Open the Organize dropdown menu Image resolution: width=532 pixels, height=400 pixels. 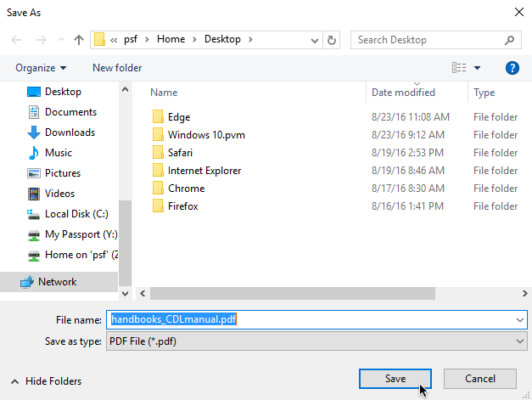pos(41,68)
